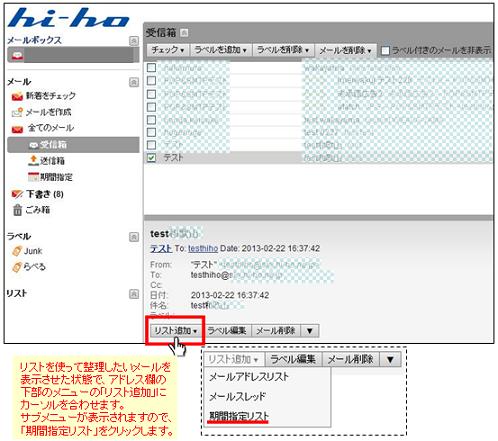Click the メール削除 button below the message

pyautogui.click(x=276, y=331)
